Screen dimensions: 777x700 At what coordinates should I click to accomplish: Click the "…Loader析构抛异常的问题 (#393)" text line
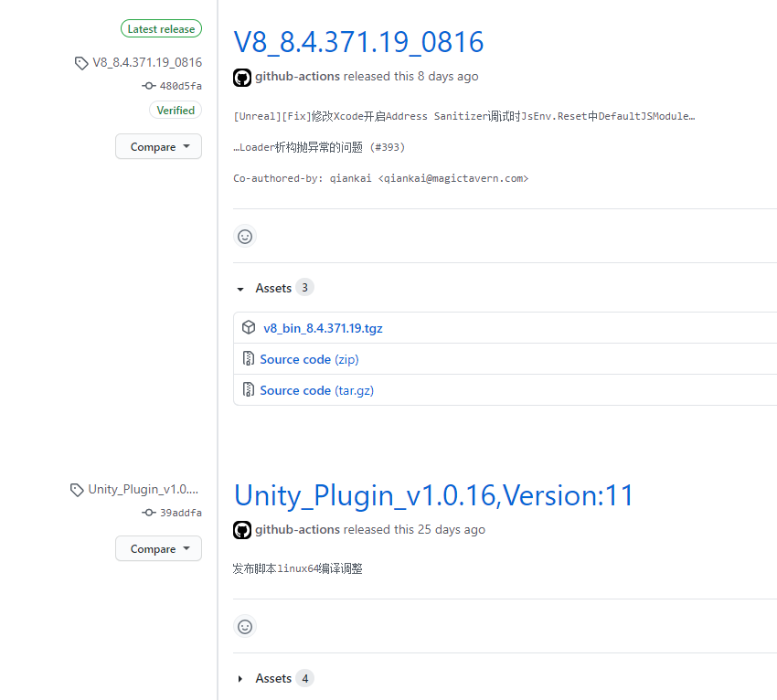(319, 147)
